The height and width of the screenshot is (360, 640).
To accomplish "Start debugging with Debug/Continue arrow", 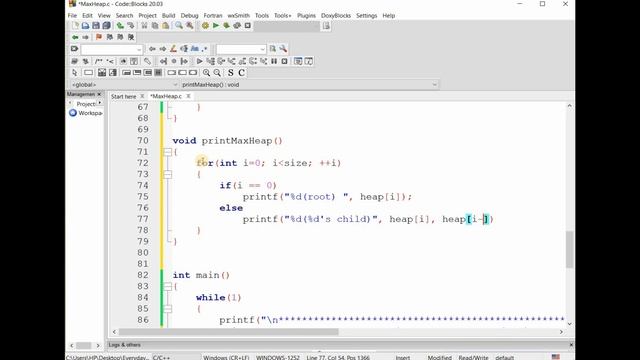I will click(x=199, y=61).
